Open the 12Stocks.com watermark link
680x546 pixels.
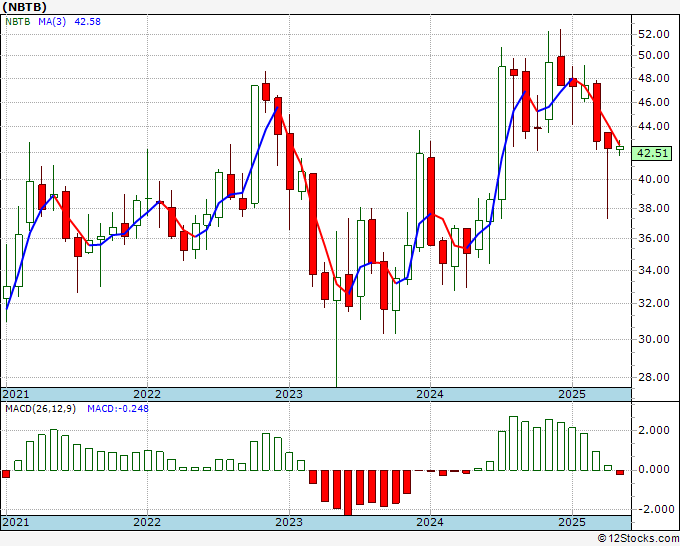638,539
